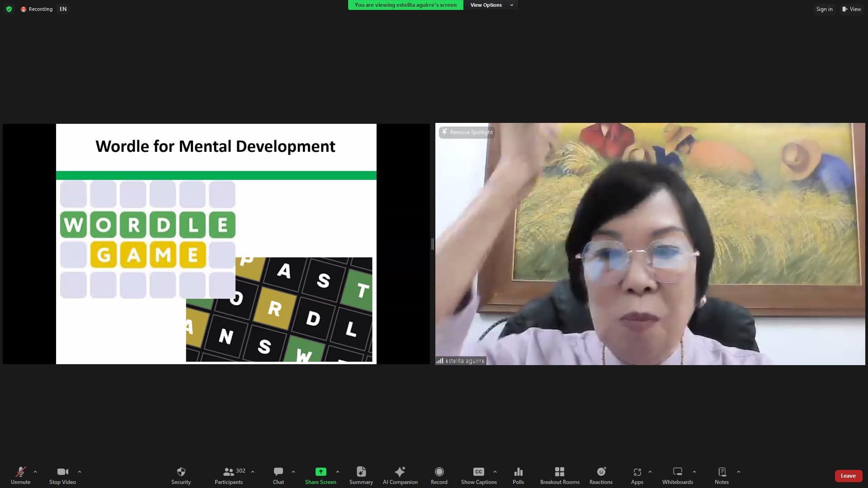The width and height of the screenshot is (868, 488).
Task: Launch the AI Companion
Action: pos(400,475)
